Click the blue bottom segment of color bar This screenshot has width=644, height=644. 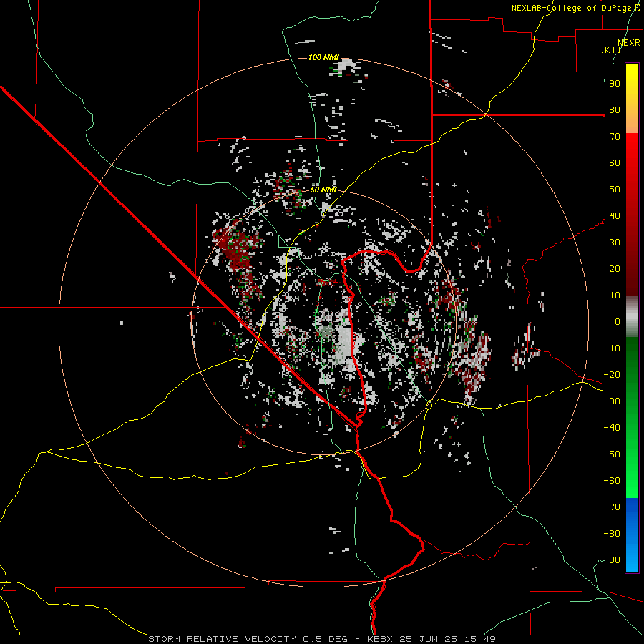pyautogui.click(x=632, y=535)
